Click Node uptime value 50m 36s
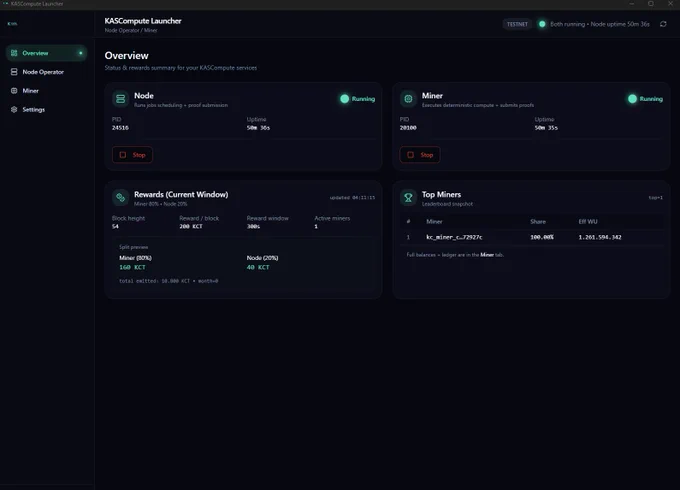 (x=258, y=128)
